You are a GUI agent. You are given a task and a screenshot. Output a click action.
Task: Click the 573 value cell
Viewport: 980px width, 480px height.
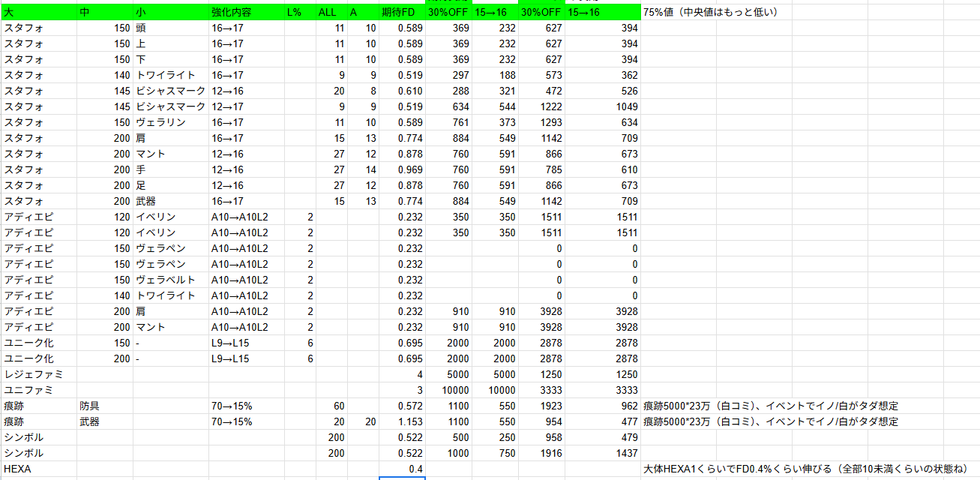click(542, 75)
